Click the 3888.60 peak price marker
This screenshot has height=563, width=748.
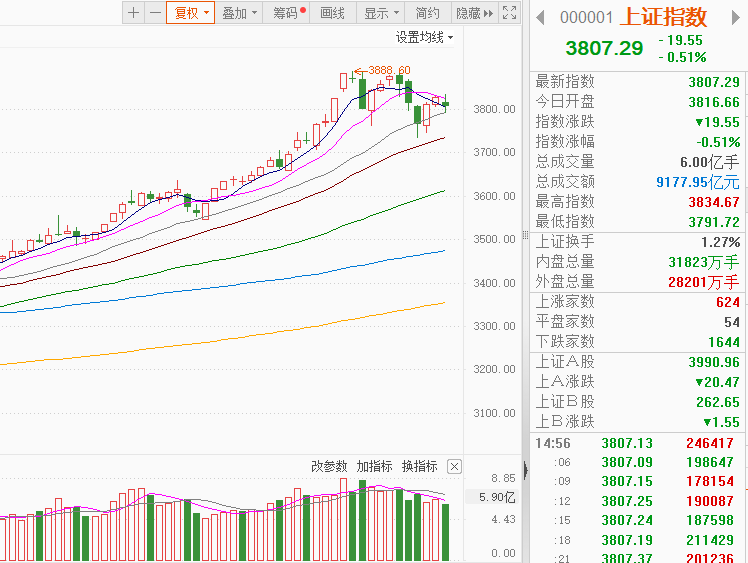tap(388, 70)
